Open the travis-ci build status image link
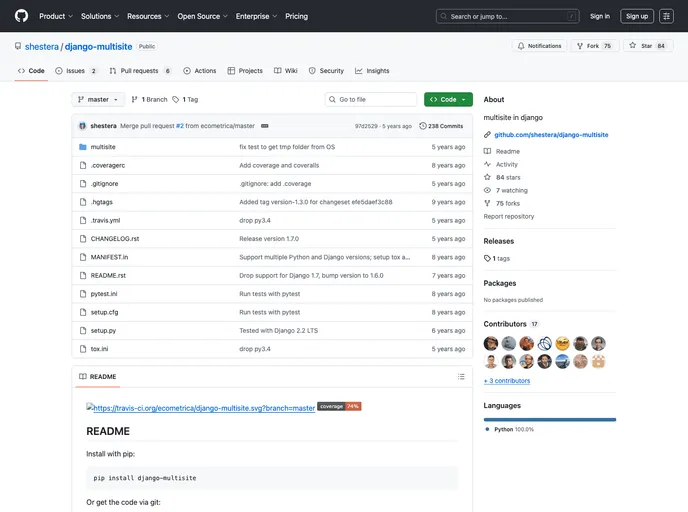The width and height of the screenshot is (688, 512). (x=201, y=408)
